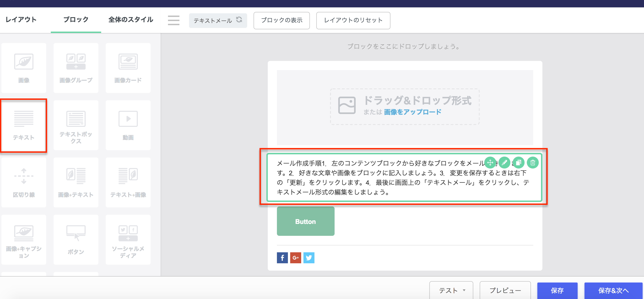Select the 画像 image block
This screenshot has height=299, width=644.
(x=24, y=68)
